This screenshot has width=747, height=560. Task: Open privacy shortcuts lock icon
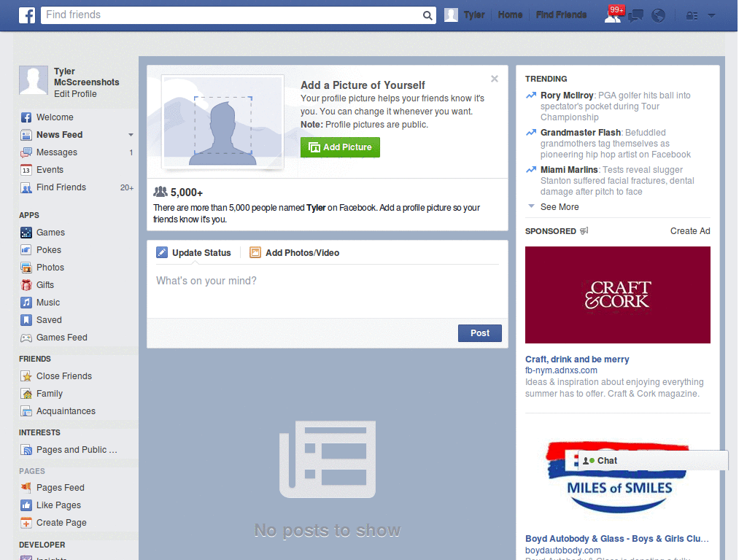692,16
